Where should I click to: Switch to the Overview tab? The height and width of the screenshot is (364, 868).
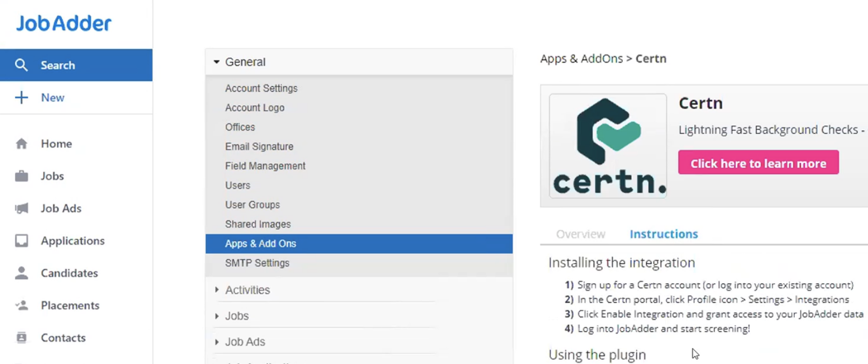pyautogui.click(x=580, y=234)
